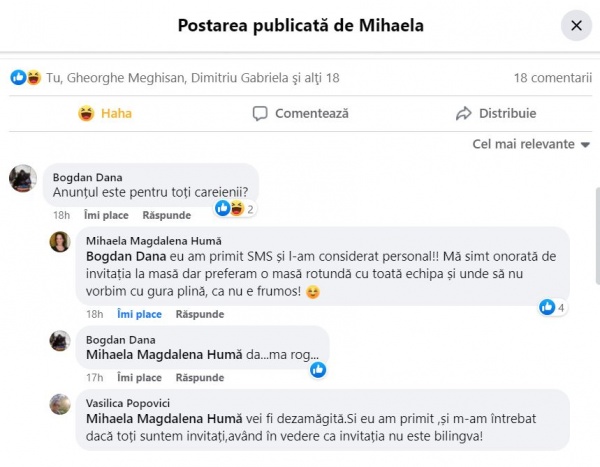
Task: View the like reaction on 'da...ma rog' reply
Action: pos(318,369)
